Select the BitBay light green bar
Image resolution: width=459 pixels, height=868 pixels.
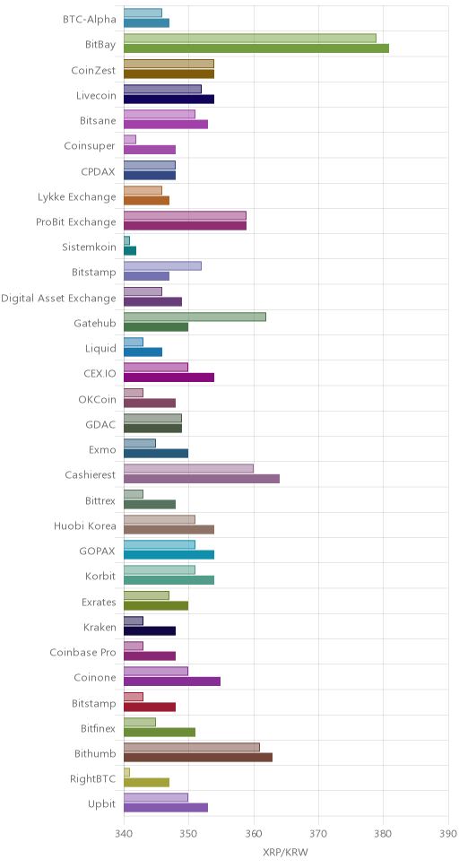(x=250, y=39)
